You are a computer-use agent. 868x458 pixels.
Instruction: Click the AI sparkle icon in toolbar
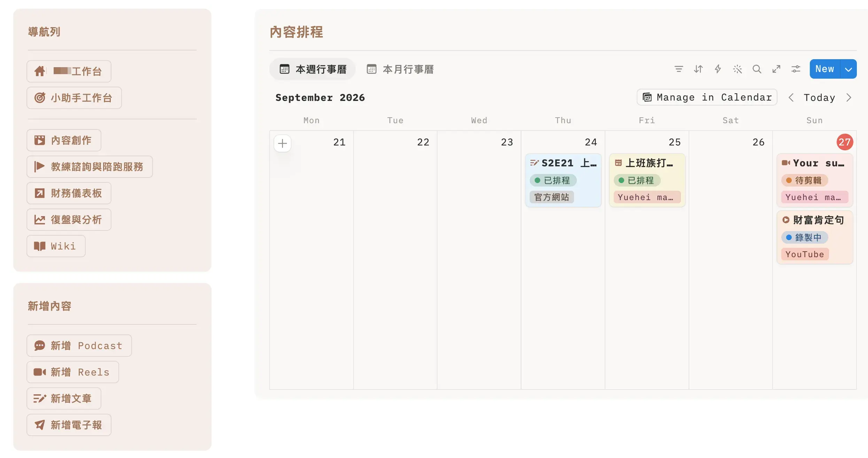737,69
